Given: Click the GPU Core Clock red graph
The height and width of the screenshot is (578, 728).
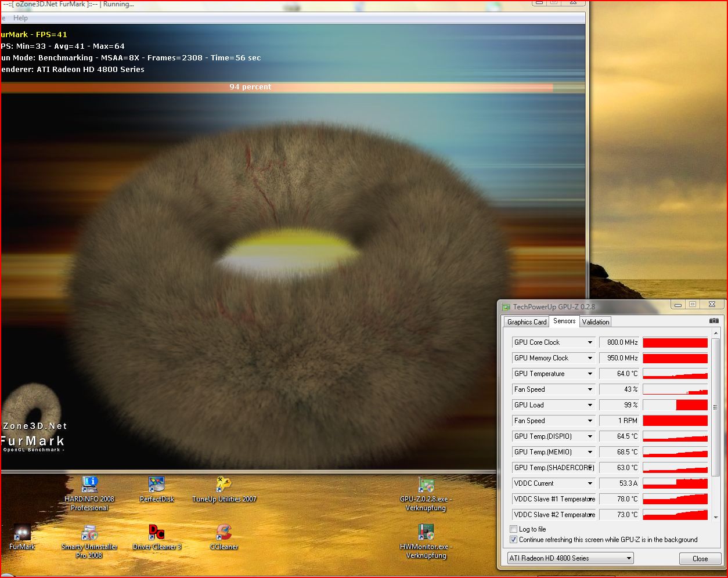Looking at the screenshot, I should coord(675,342).
